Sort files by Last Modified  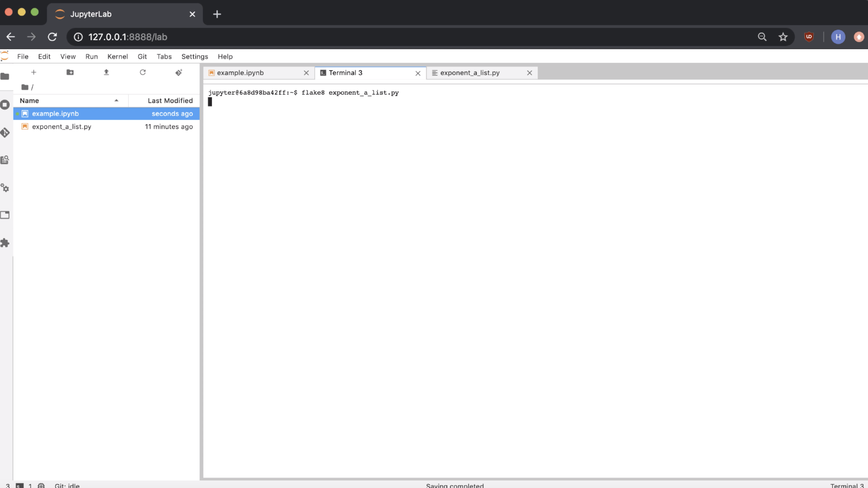tap(170, 101)
